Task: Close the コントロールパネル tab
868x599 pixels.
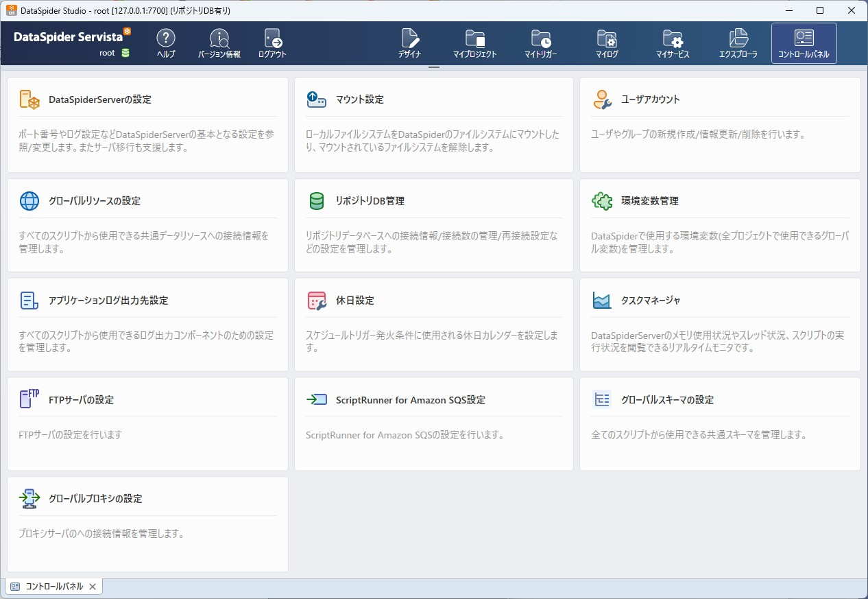Action: pyautogui.click(x=93, y=586)
